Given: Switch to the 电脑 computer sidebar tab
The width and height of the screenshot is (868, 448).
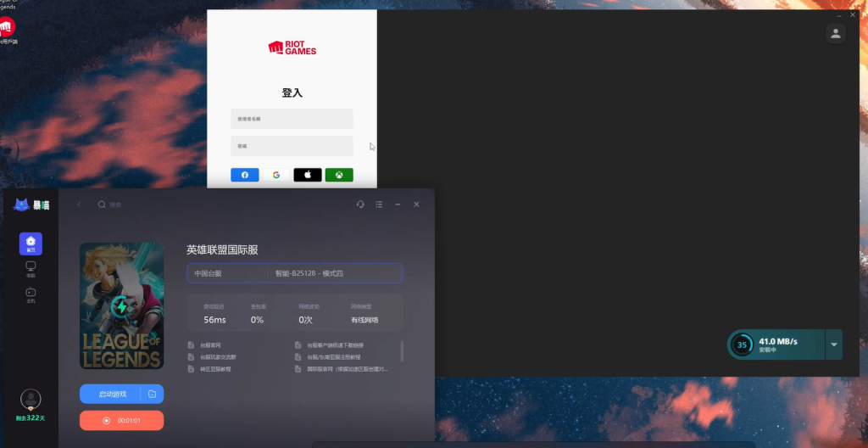Looking at the screenshot, I should click(31, 270).
